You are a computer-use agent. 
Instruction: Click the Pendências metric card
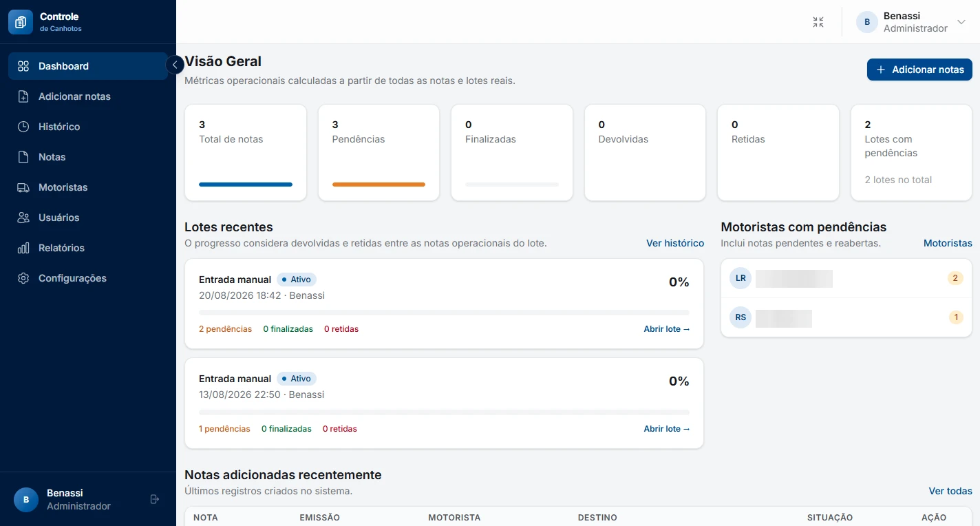coord(379,153)
